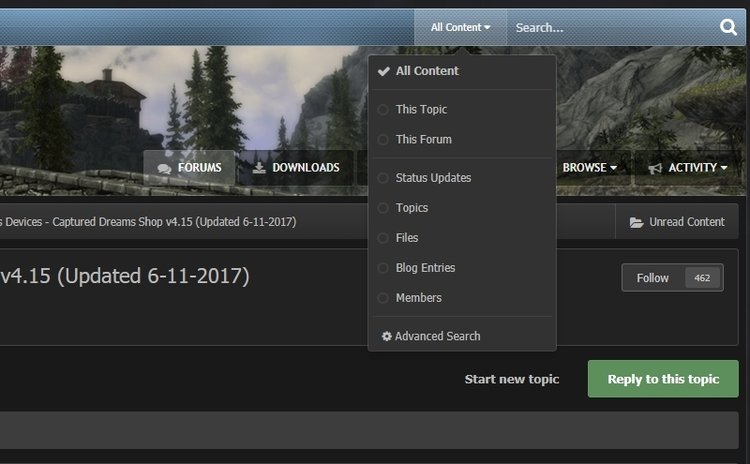Select the Status Updates radio option

click(x=383, y=178)
